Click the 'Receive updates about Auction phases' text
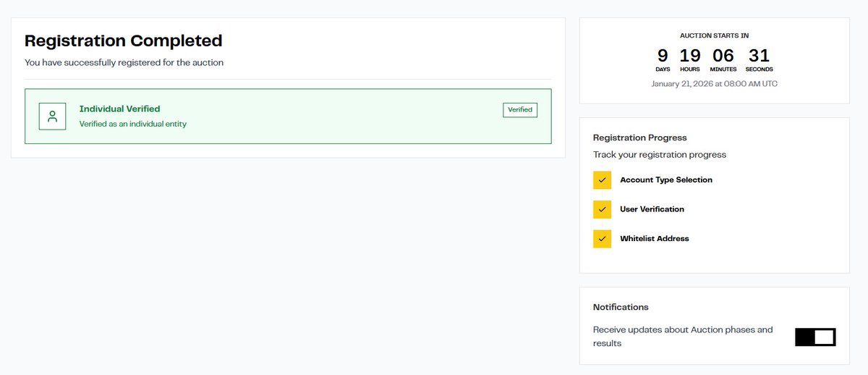Viewport: 868px width, 375px height. point(683,337)
